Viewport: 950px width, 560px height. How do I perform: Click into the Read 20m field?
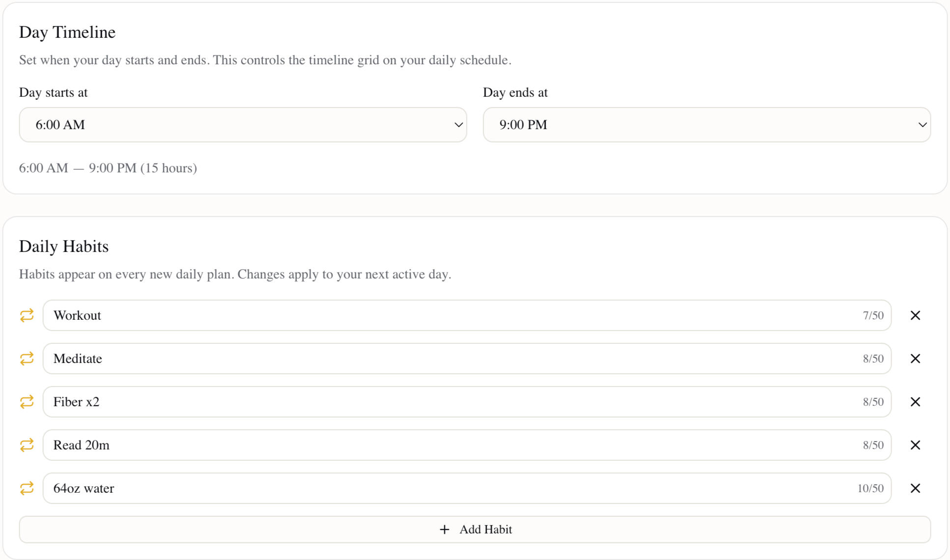(x=442, y=445)
